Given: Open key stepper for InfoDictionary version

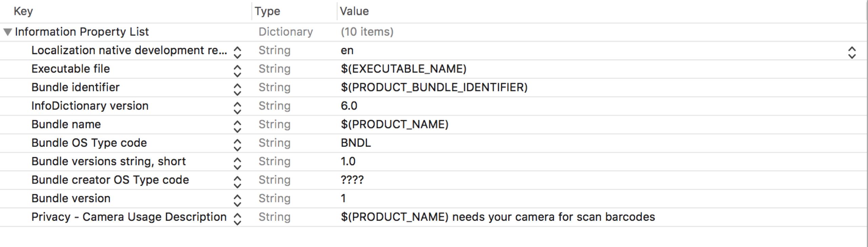Looking at the screenshot, I should pos(237,108).
